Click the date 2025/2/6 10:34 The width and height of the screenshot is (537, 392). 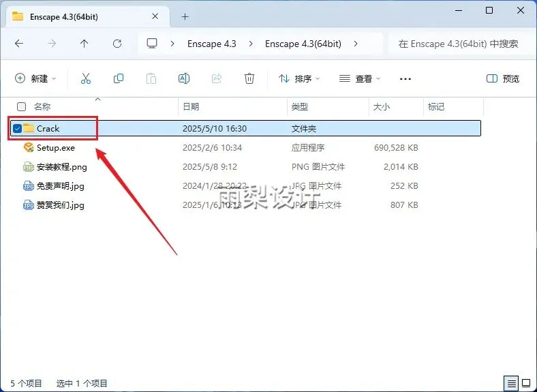pos(213,148)
